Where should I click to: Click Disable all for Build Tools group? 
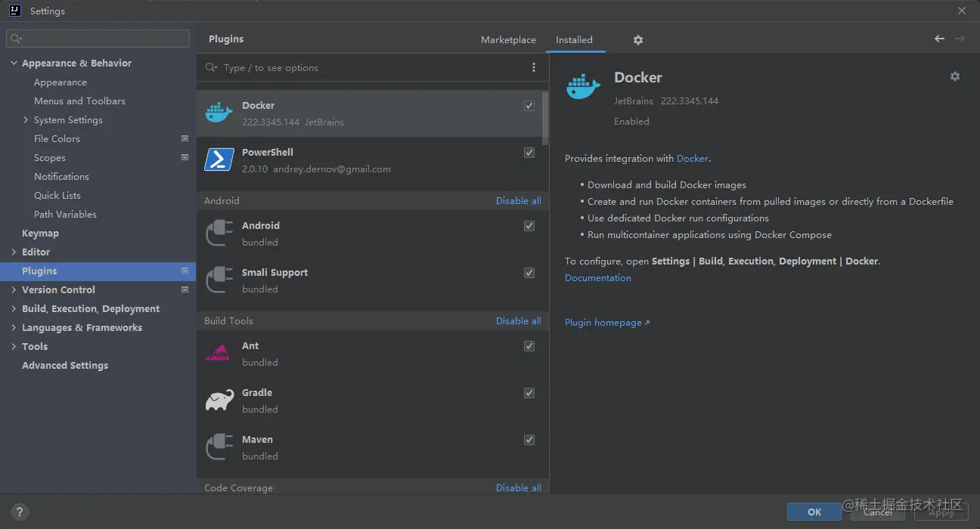(519, 321)
